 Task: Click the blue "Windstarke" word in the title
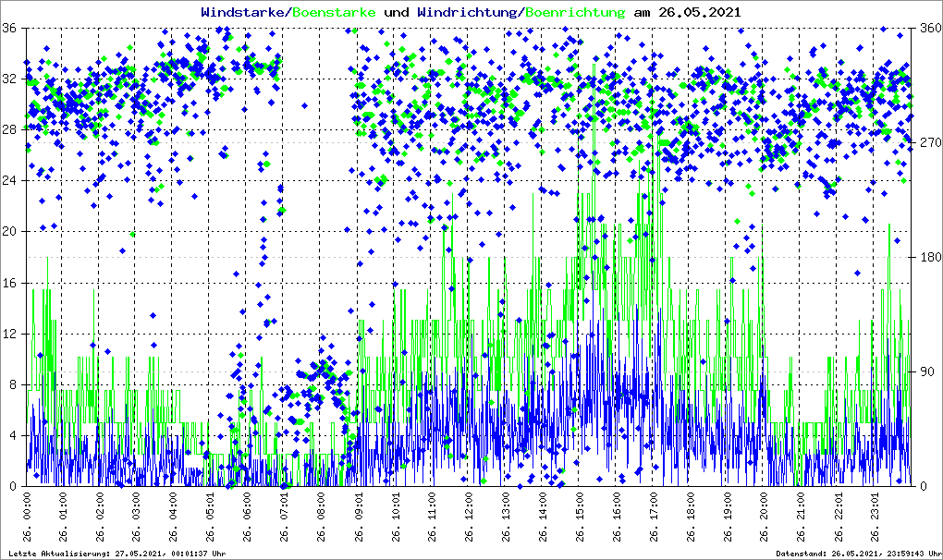pyautogui.click(x=244, y=12)
